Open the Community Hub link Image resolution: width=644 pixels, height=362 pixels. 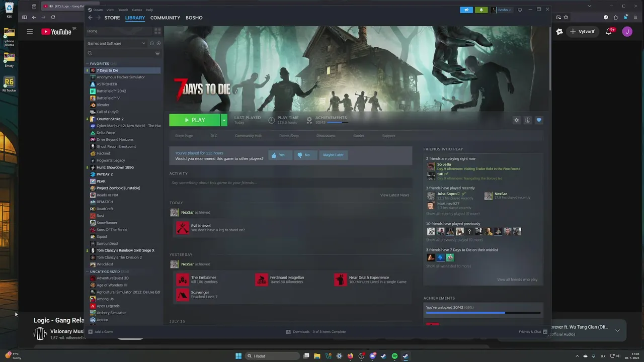[248, 136]
